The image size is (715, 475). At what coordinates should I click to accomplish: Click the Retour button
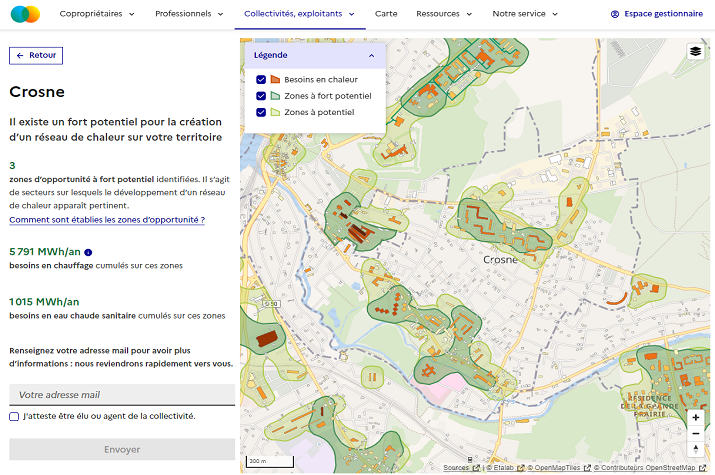tap(36, 56)
